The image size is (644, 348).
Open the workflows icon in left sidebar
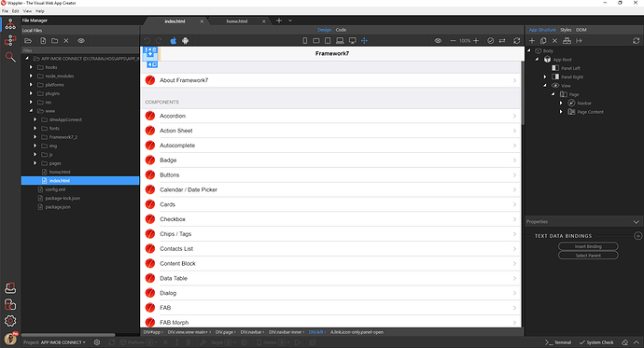[10, 40]
